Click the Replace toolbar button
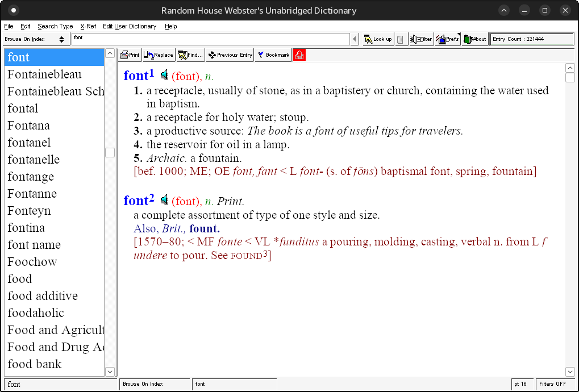 pyautogui.click(x=159, y=55)
